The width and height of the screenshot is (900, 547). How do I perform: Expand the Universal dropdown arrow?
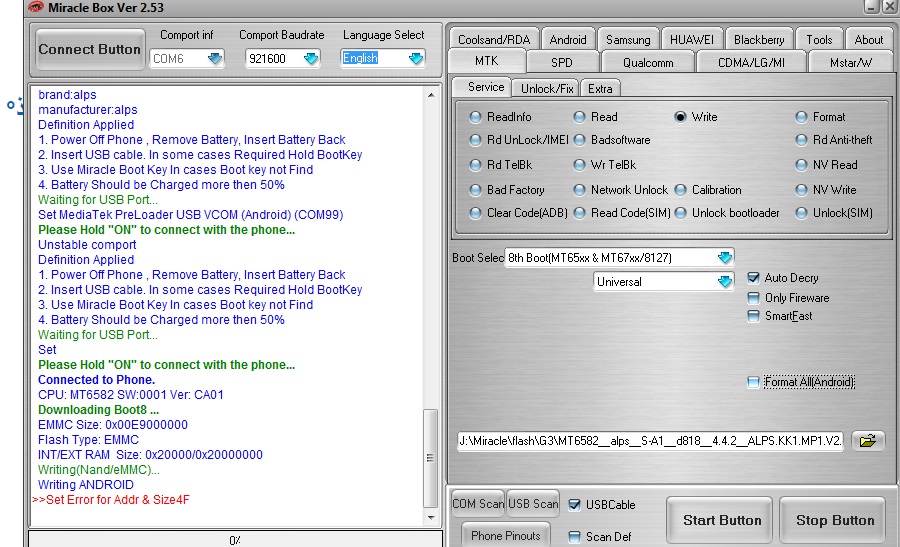point(724,282)
